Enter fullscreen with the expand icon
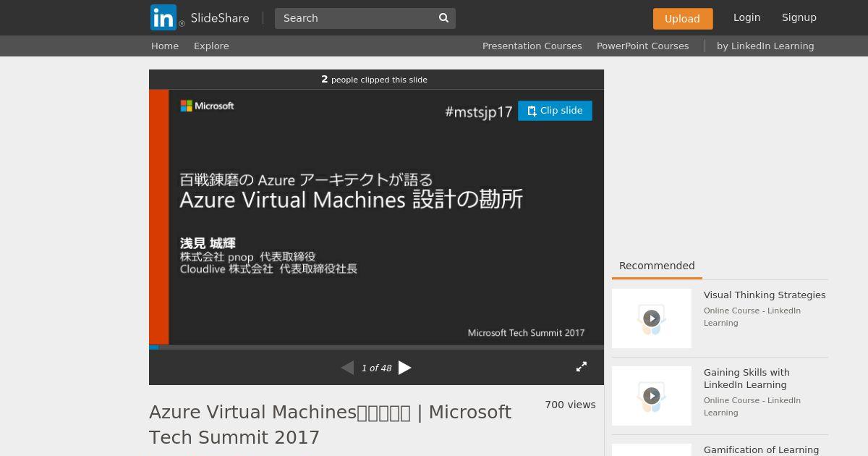The width and height of the screenshot is (868, 456). click(x=582, y=367)
